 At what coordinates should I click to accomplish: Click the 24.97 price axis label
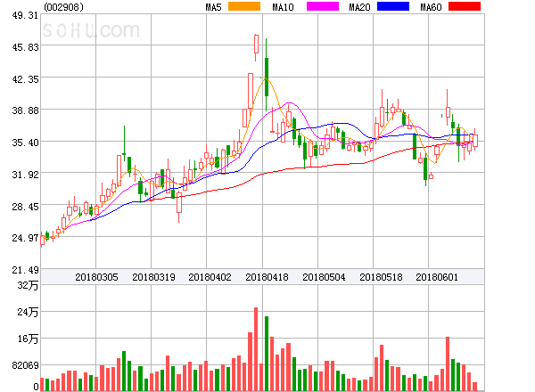(25, 238)
